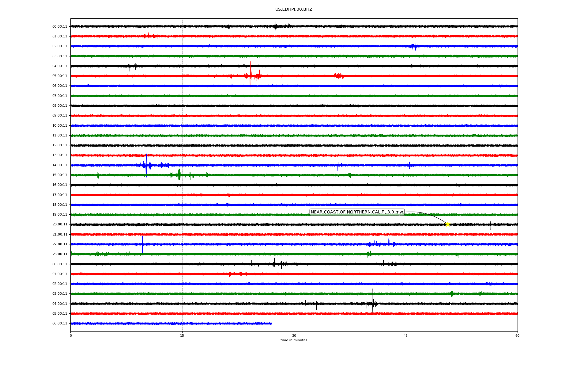Select the 18:00:11 trace label
Image resolution: width=588 pixels, height=368 pixels.
click(x=60, y=205)
